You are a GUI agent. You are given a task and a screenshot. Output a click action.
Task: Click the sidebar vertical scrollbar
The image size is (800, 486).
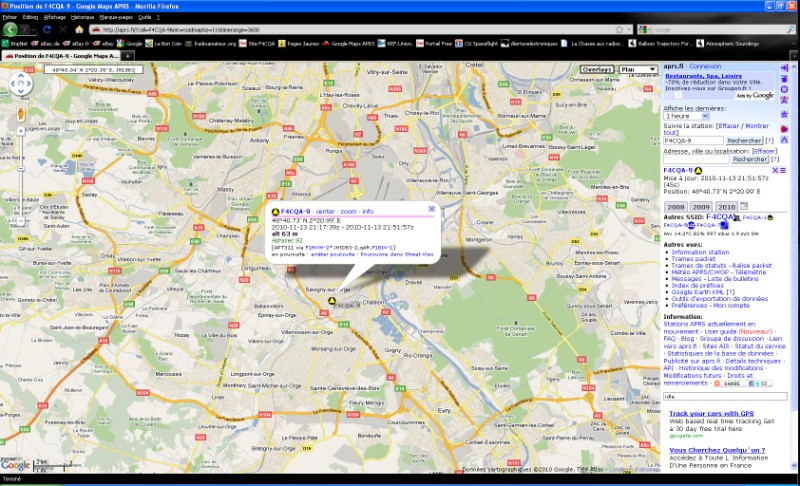pos(794,265)
